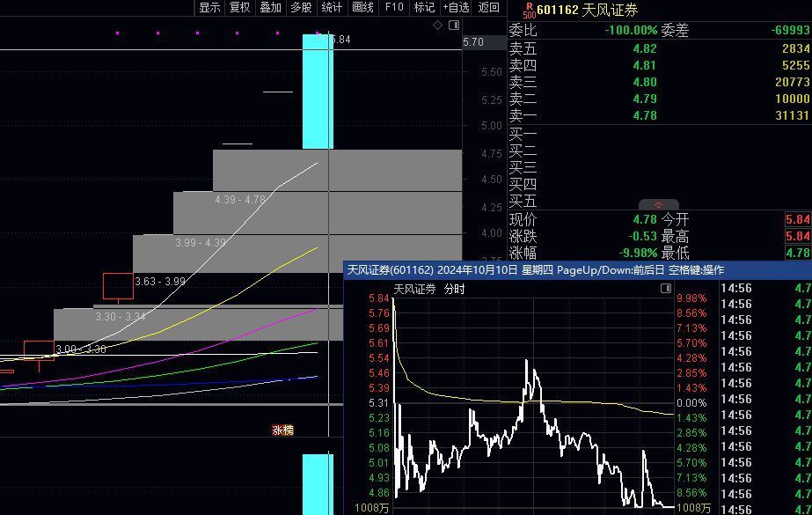812x515 pixels.
Task: Click the R 500 badge beside the stock code
Action: coord(530,11)
